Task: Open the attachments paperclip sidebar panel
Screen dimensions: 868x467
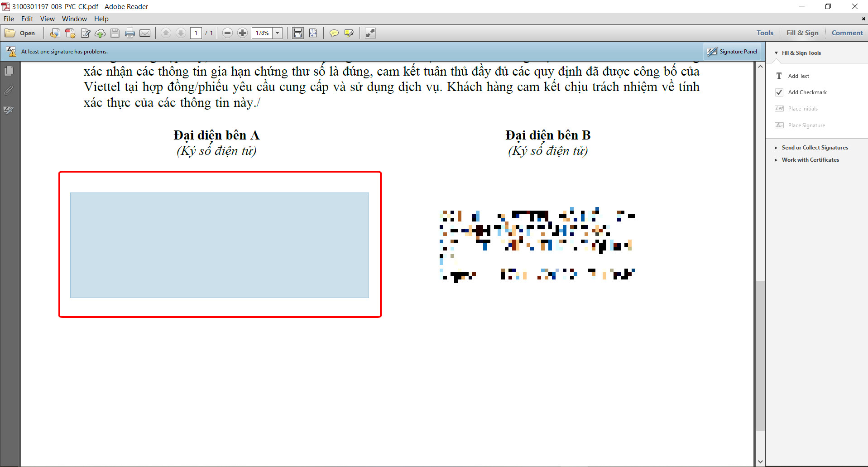Action: tap(9, 91)
